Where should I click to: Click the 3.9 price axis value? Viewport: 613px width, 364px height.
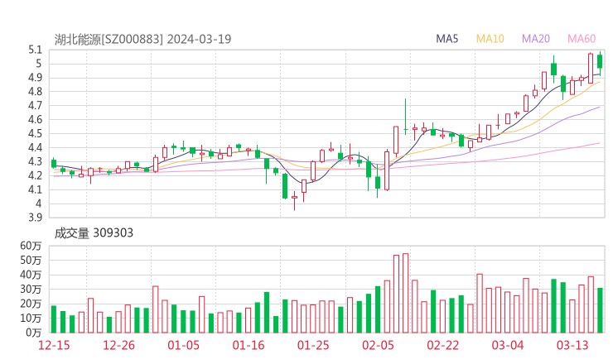(x=35, y=218)
